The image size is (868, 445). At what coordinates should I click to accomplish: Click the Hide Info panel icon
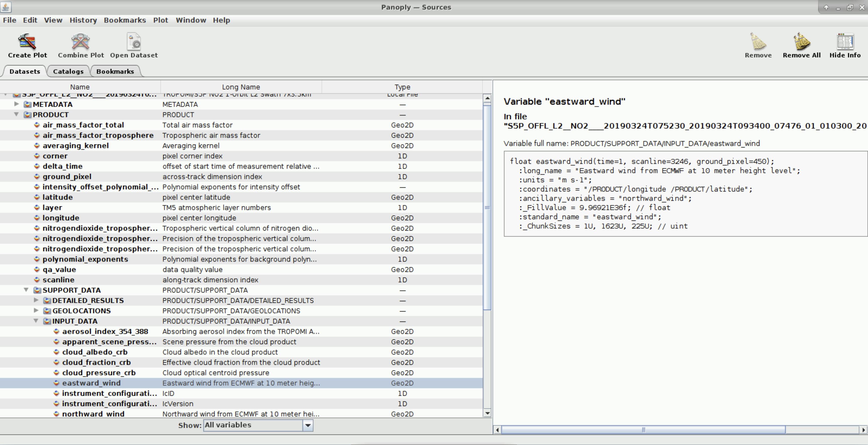point(845,42)
